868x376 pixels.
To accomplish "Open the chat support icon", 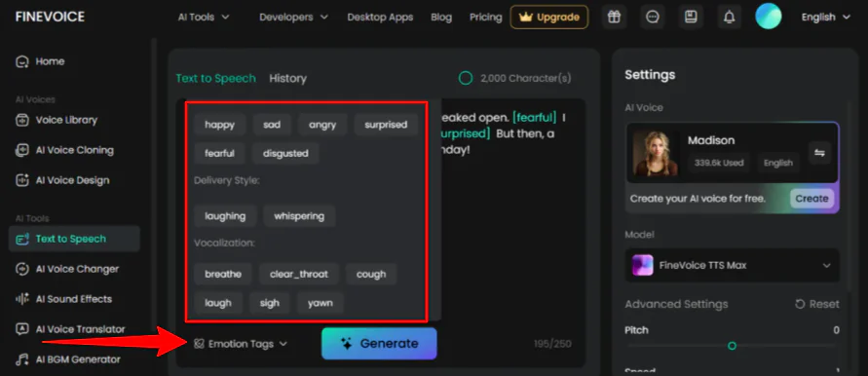I will click(x=653, y=18).
